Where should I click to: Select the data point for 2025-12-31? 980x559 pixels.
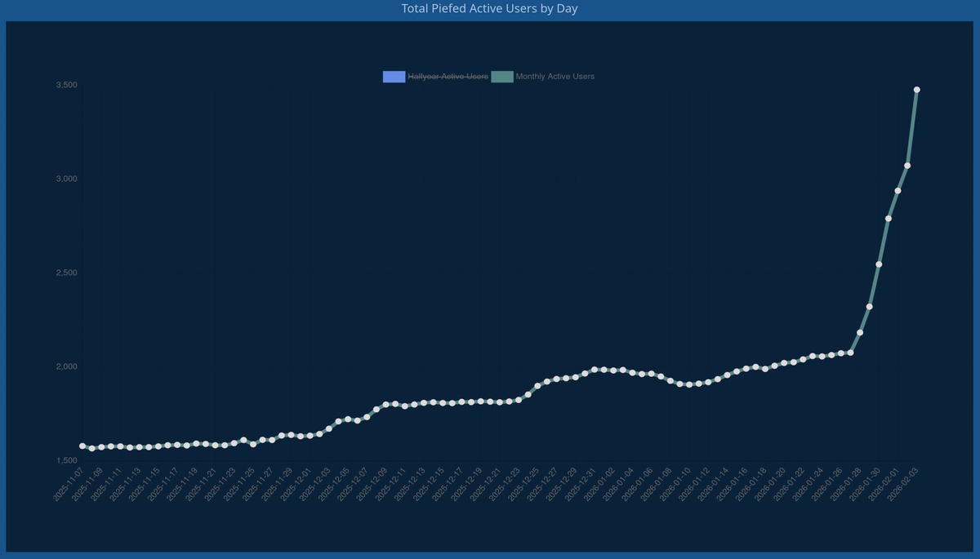coord(595,370)
